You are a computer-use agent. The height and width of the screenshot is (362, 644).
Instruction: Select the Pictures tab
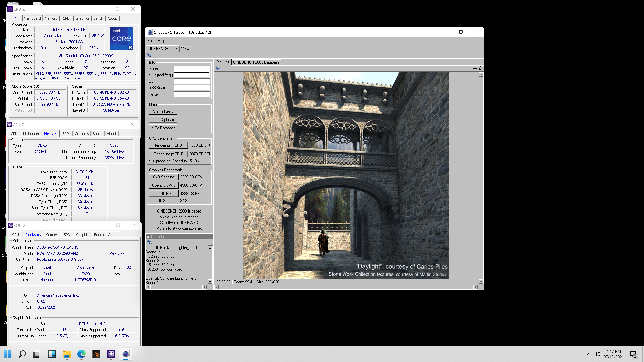[x=223, y=62]
